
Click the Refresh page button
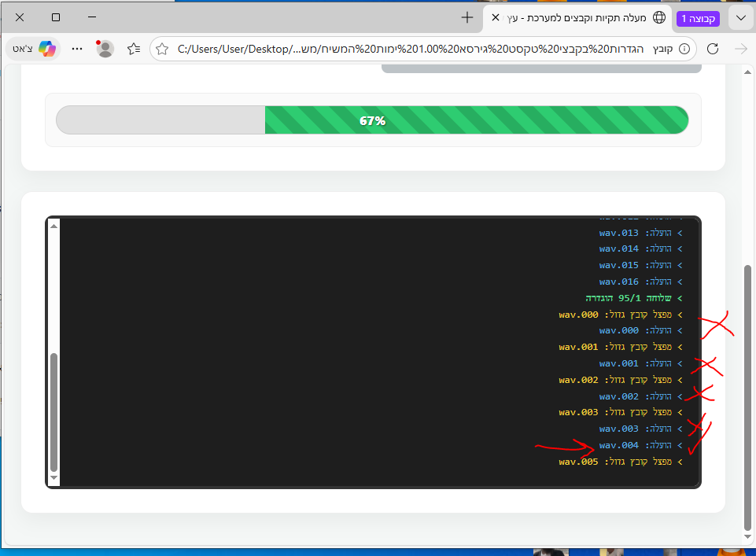coord(713,49)
